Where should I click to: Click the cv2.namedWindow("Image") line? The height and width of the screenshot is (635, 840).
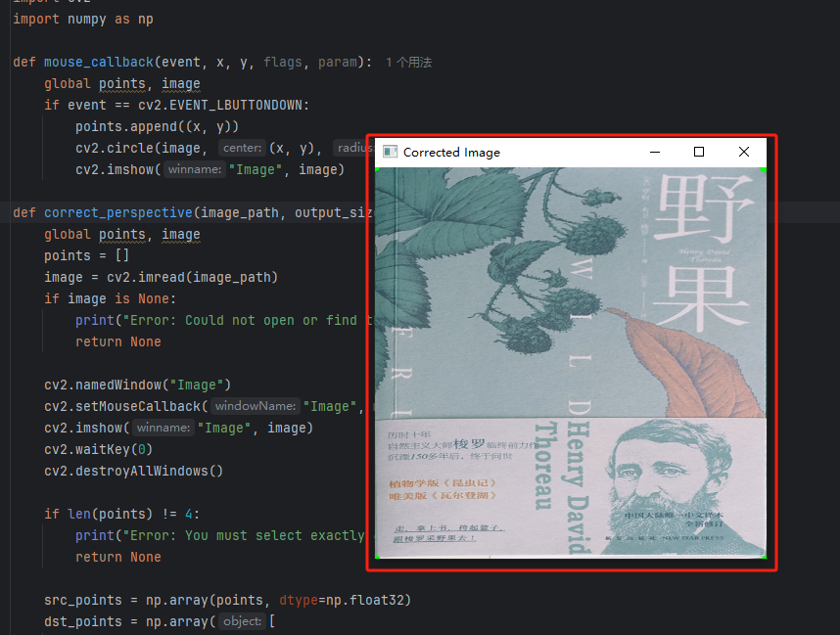(138, 385)
